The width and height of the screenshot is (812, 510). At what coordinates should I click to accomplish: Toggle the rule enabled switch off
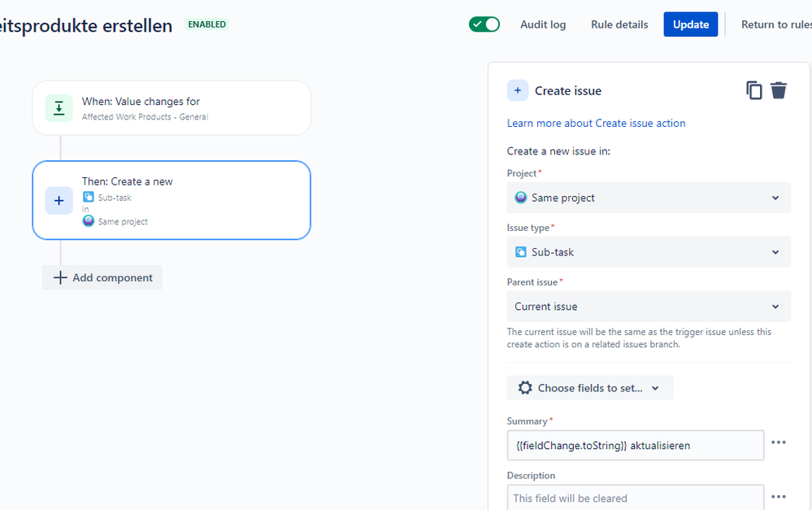[x=484, y=24]
